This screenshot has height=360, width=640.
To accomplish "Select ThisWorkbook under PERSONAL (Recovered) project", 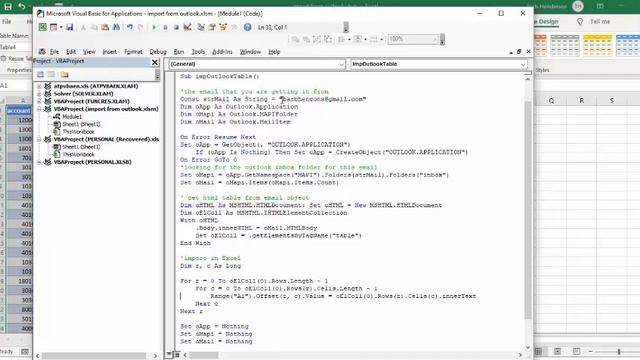I will point(78,155).
